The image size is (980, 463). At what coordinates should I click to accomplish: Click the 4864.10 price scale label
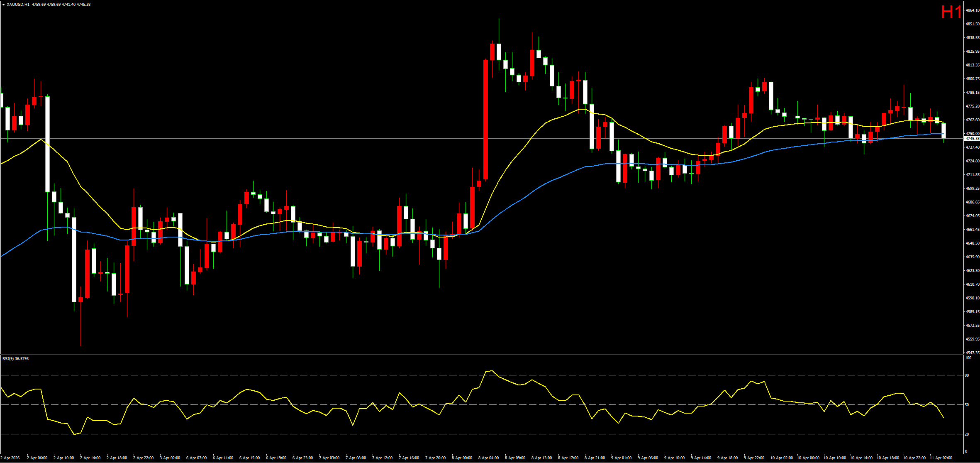point(973,10)
